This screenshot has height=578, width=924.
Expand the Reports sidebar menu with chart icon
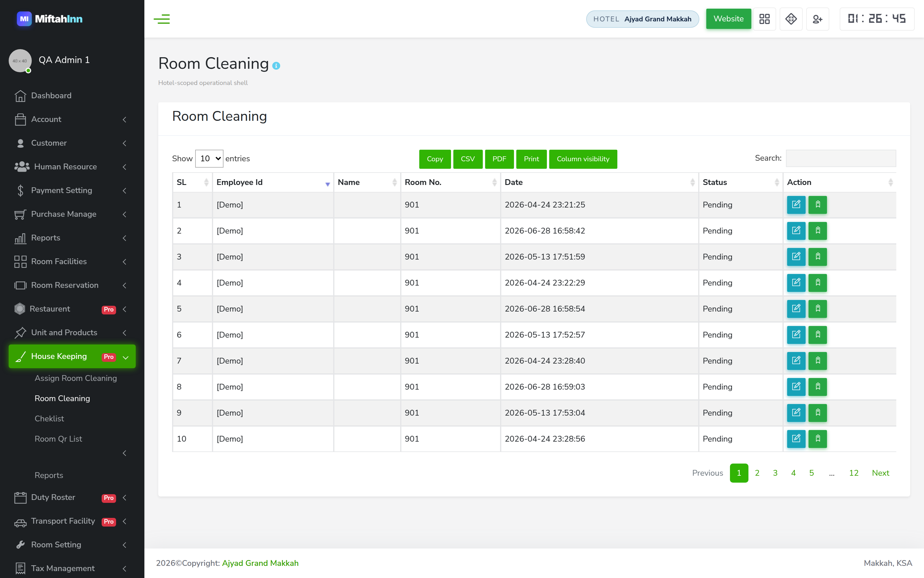(x=72, y=238)
